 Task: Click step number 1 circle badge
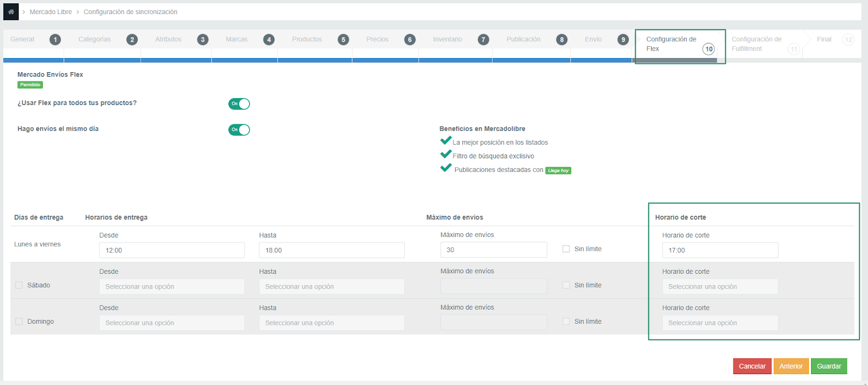click(55, 40)
